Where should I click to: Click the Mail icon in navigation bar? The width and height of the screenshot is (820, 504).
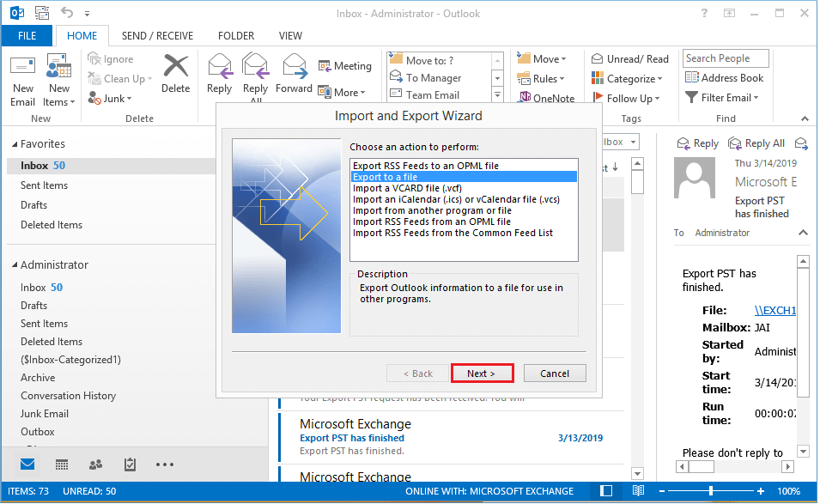coord(28,465)
